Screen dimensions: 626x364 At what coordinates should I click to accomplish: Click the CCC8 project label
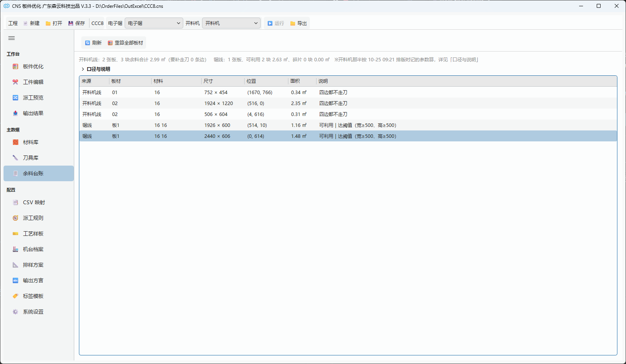97,23
